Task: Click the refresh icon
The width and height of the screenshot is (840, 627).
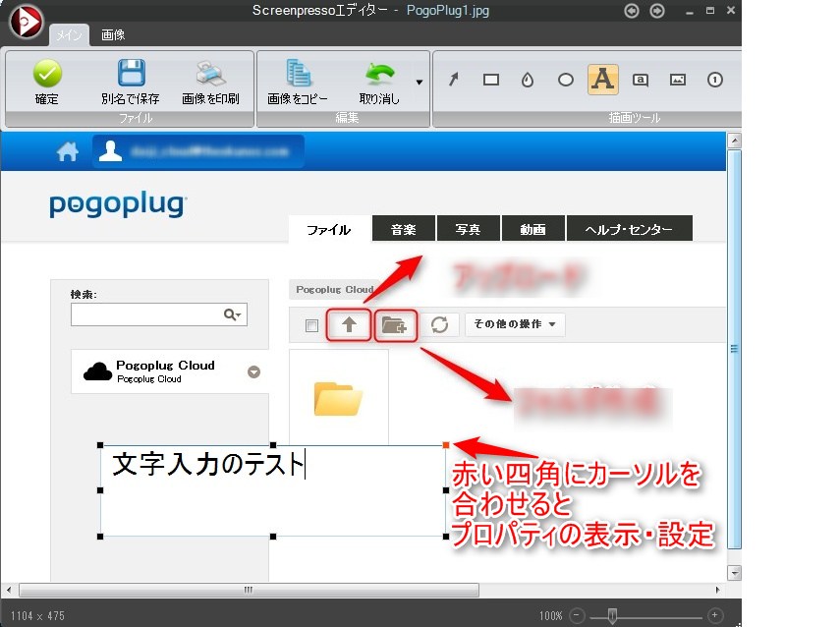Action: 439,324
